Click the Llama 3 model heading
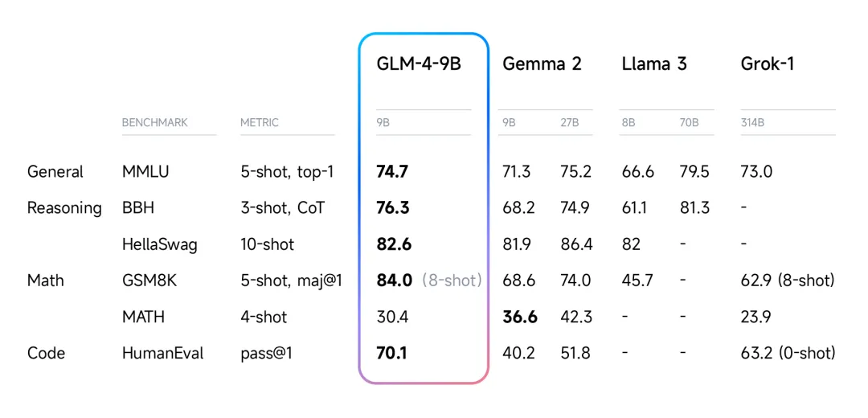The width and height of the screenshot is (868, 418). (654, 64)
